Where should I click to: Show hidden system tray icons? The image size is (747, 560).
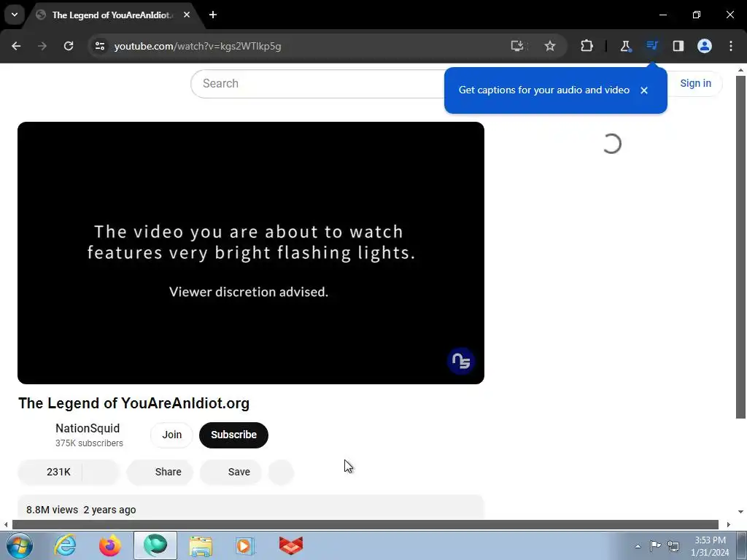638,546
